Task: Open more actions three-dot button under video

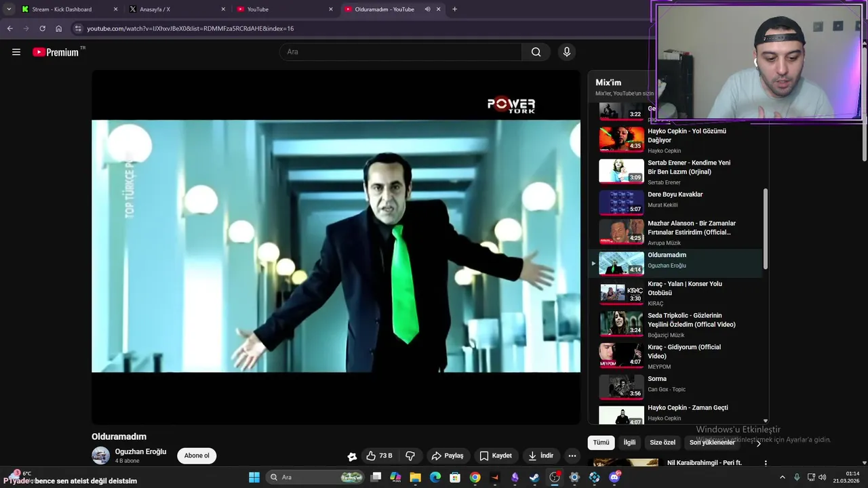Action: coord(572,455)
